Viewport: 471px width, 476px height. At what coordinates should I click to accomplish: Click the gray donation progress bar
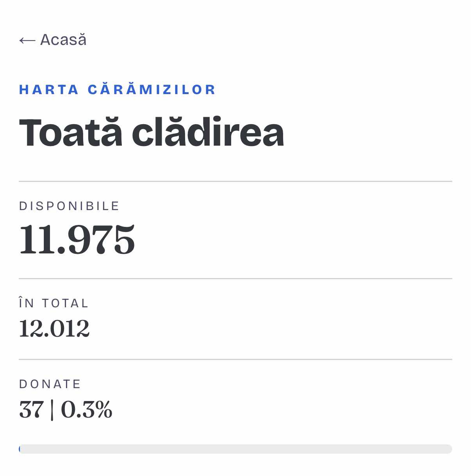pyautogui.click(x=235, y=449)
